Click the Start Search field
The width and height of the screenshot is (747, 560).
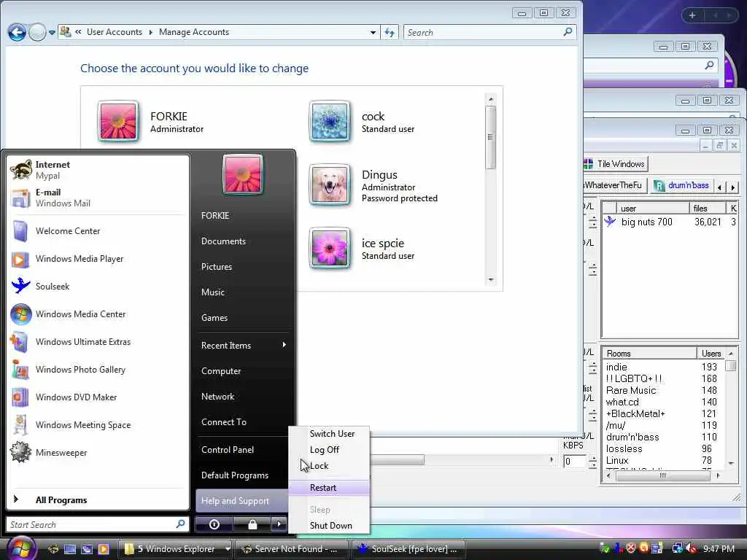tap(97, 524)
